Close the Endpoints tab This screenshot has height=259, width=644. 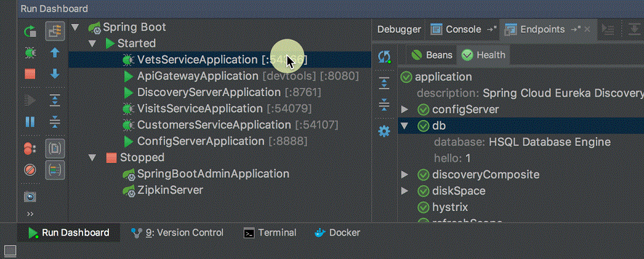tap(587, 30)
